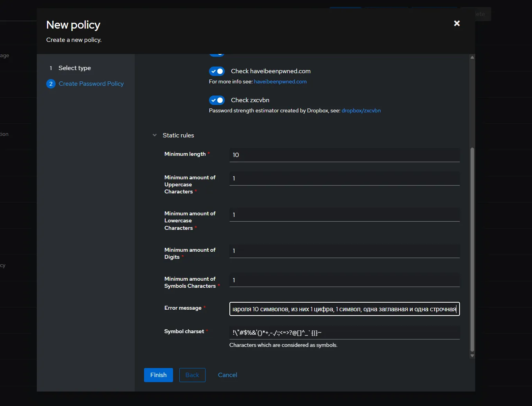Edit Minimum amount of Symbols Characters field
Screen dimensions: 532x406
344,280
